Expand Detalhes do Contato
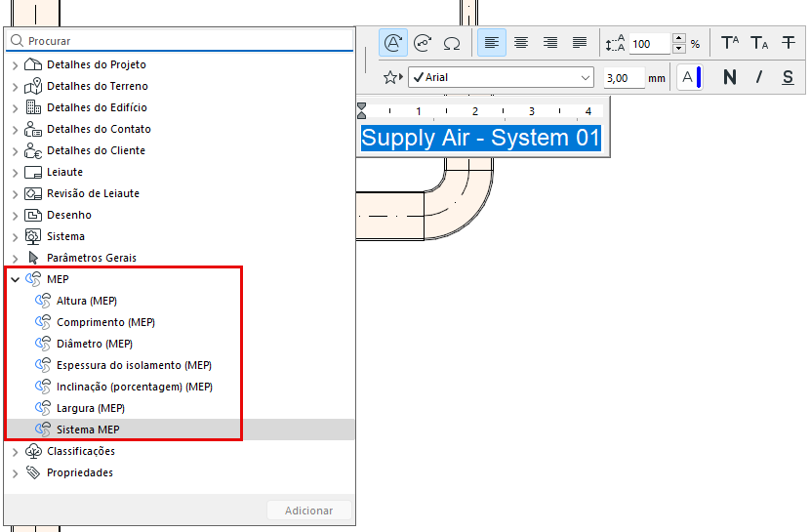The height and width of the screenshot is (532, 810). point(15,130)
